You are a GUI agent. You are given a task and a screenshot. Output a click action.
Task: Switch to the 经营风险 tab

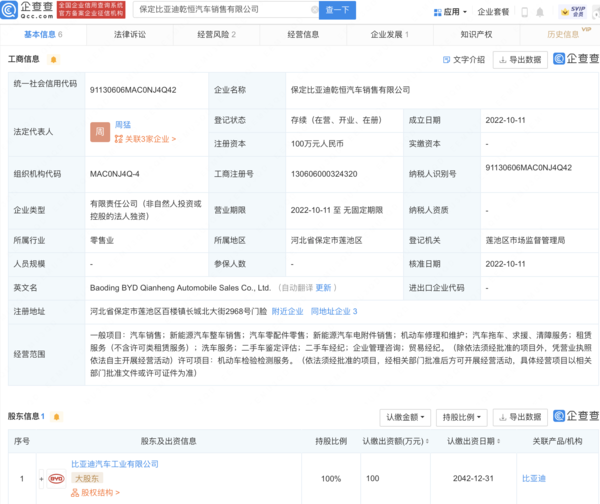[216, 34]
